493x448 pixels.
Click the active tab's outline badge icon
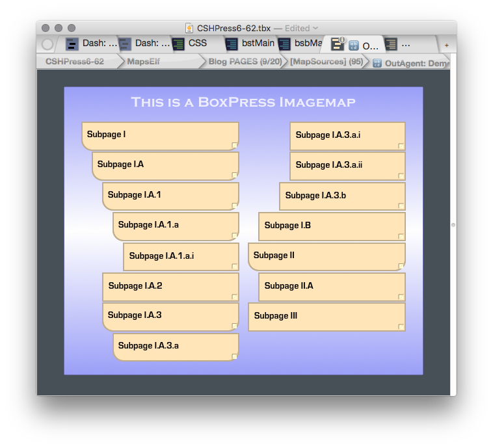click(x=338, y=44)
